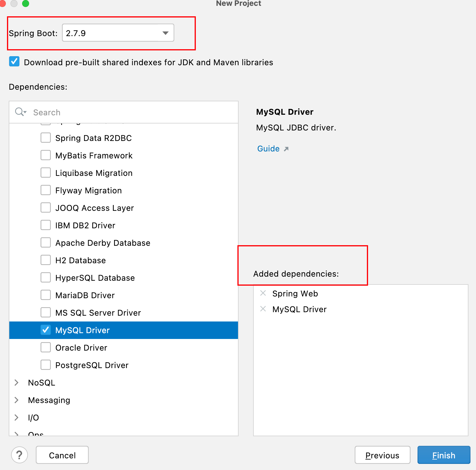This screenshot has height=470, width=476.
Task: Check IBM DB2 Driver dependency
Action: [46, 225]
